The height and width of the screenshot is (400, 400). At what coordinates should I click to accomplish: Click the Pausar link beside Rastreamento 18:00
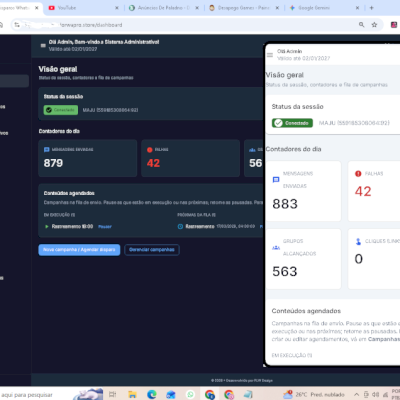(105, 227)
